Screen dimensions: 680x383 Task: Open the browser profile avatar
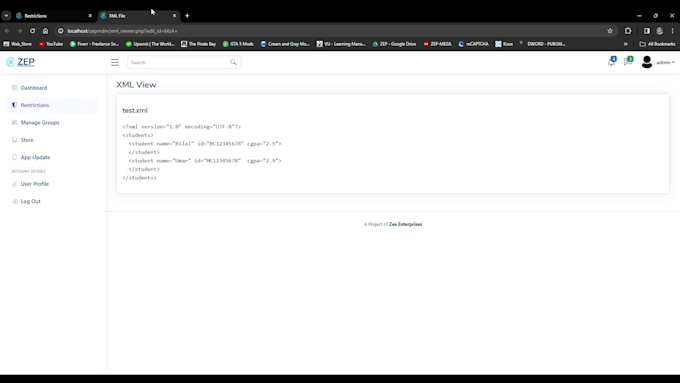660,31
